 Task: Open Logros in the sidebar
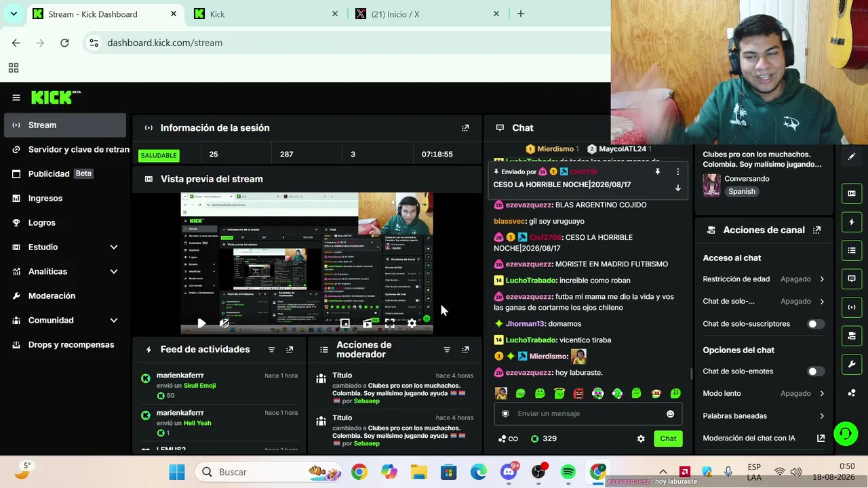(65, 223)
